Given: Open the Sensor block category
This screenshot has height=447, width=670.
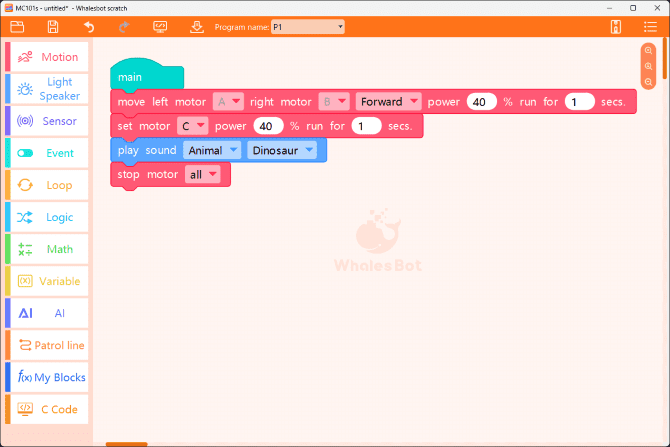Looking at the screenshot, I should tap(49, 121).
